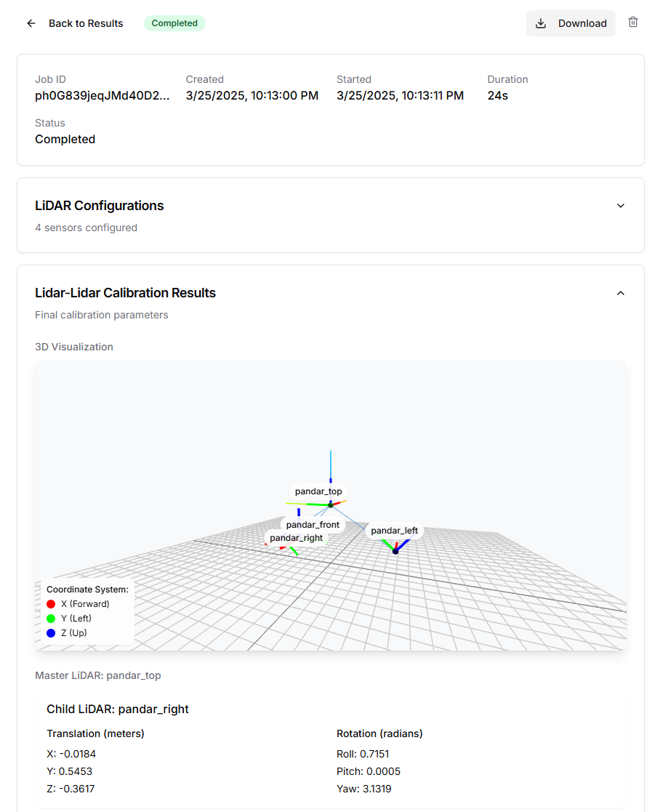Delete job with trash icon
Viewport: 668px width, 812px height.
click(633, 23)
